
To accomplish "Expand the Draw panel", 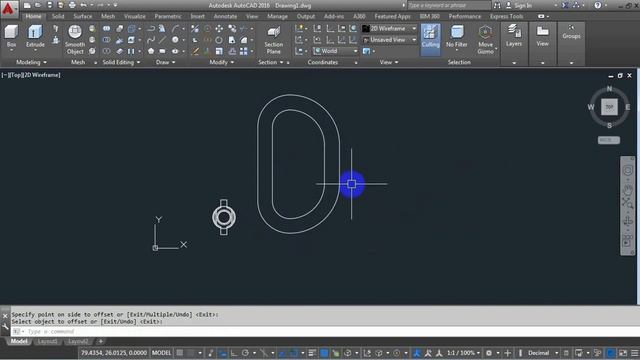I will [165, 62].
